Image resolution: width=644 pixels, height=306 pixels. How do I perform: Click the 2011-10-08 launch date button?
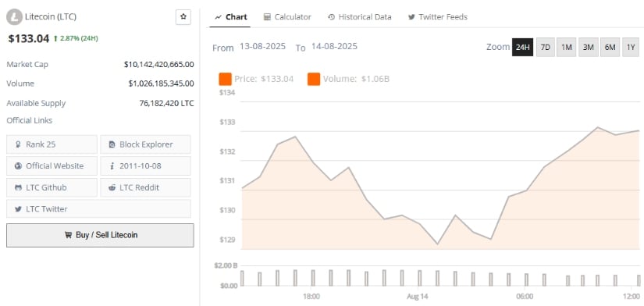pyautogui.click(x=145, y=166)
